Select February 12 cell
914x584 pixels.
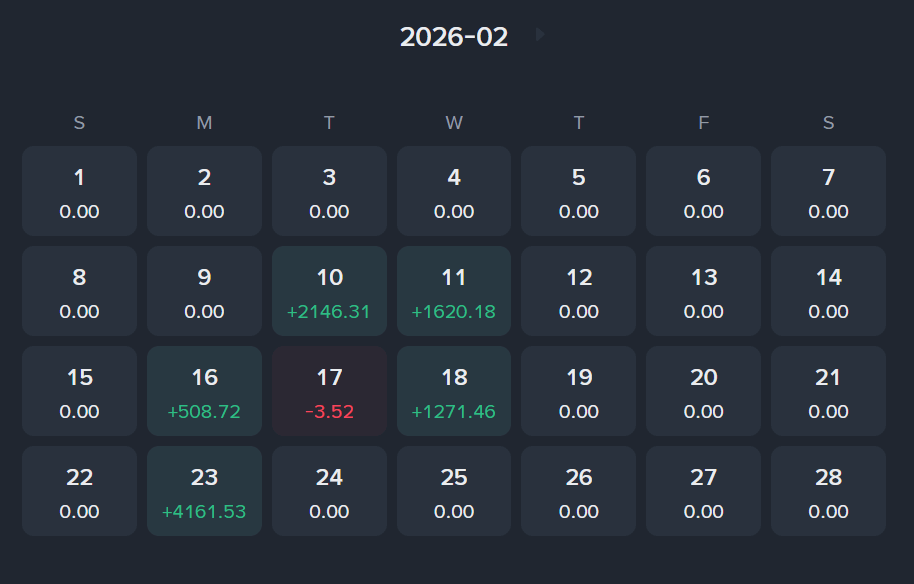click(x=578, y=291)
